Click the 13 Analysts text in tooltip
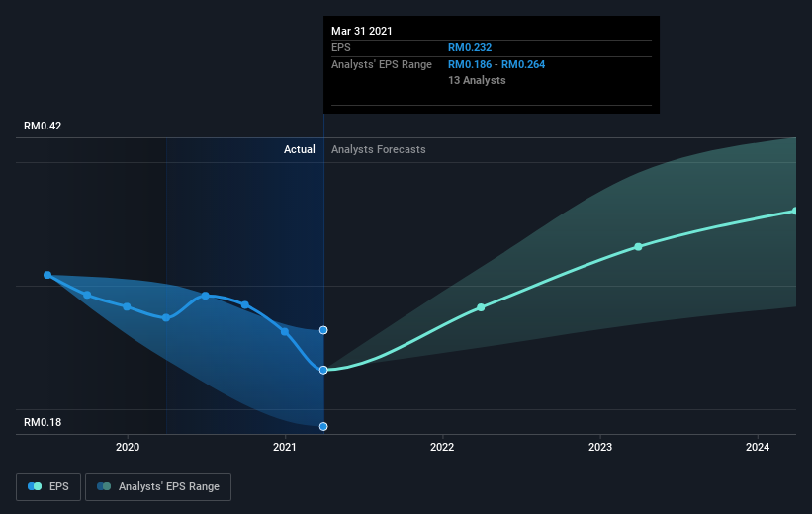This screenshot has height=514, width=812. (x=477, y=80)
